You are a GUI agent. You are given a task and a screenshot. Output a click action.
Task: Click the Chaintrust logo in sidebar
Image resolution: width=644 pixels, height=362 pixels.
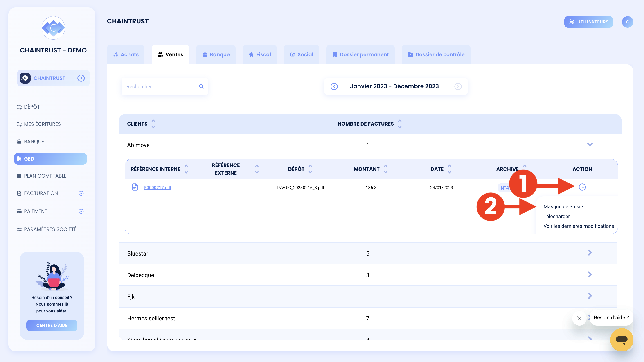click(x=53, y=28)
